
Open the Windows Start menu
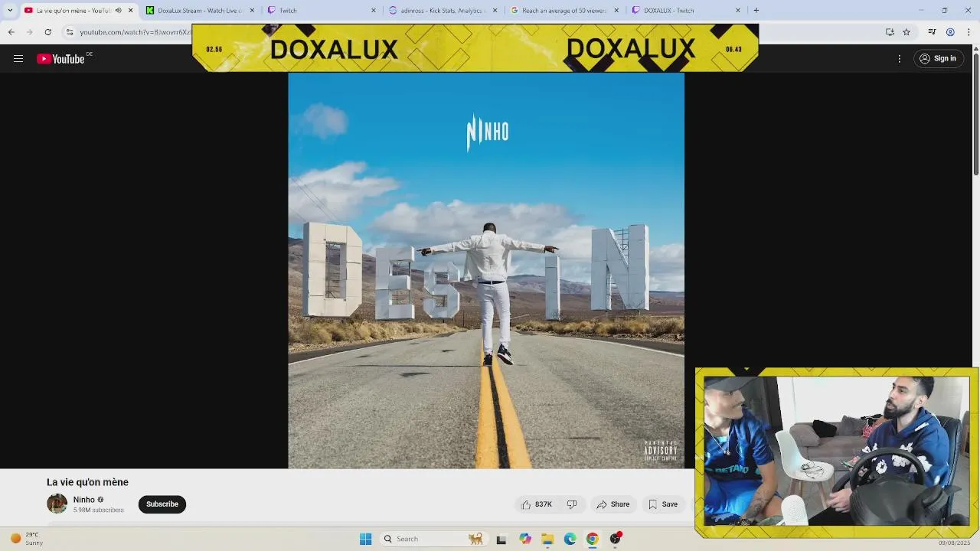[366, 539]
